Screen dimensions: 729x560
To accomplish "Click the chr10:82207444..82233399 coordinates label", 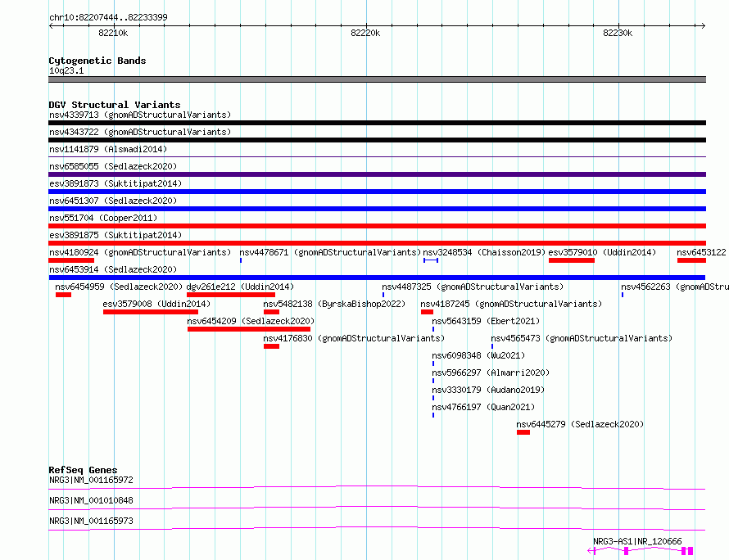I will click(x=108, y=17).
